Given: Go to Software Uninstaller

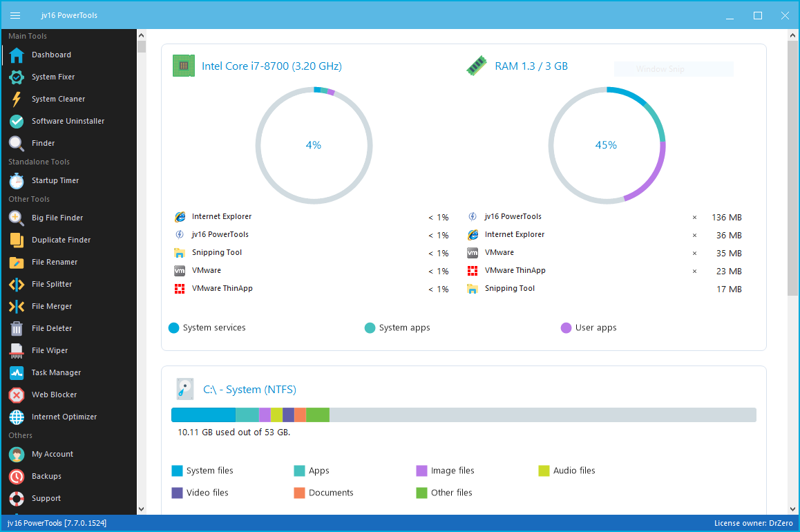Looking at the screenshot, I should pyautogui.click(x=69, y=122).
